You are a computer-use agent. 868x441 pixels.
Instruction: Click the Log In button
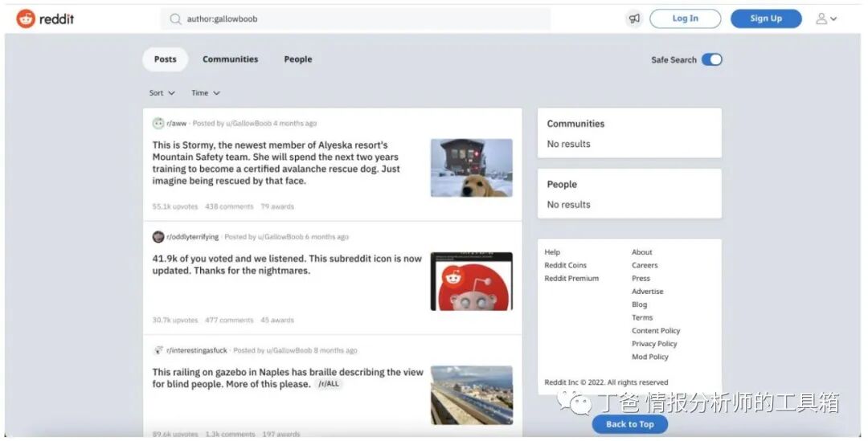point(686,18)
